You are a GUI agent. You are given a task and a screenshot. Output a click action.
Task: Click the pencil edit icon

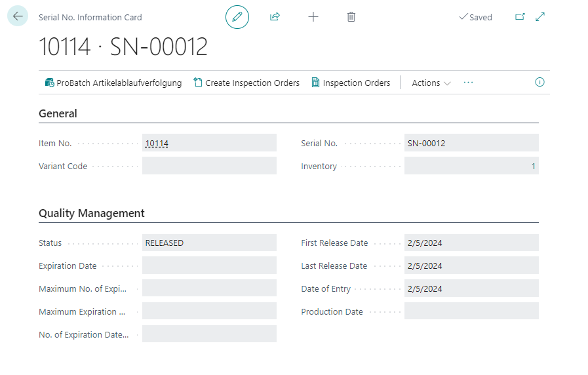coord(237,17)
